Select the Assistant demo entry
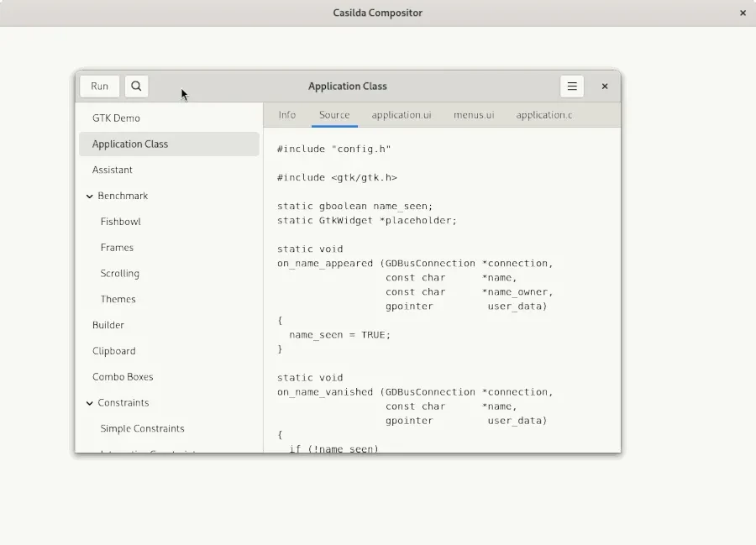756x545 pixels. tap(113, 170)
